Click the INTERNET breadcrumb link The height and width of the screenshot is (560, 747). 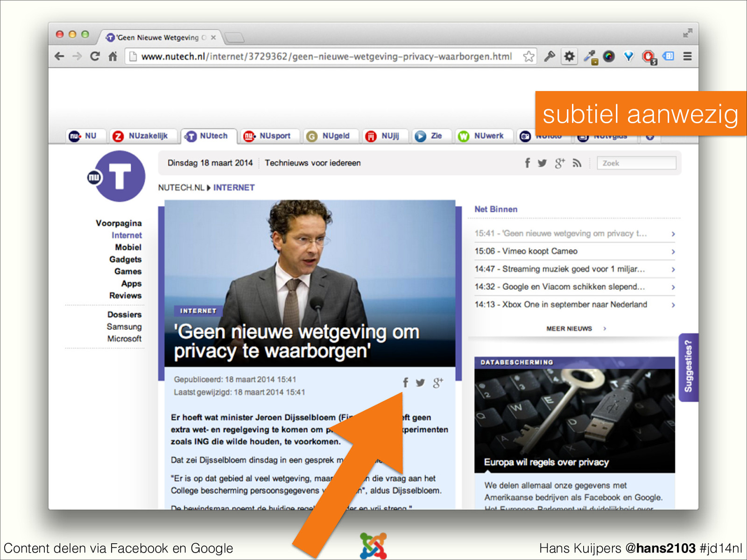234,188
